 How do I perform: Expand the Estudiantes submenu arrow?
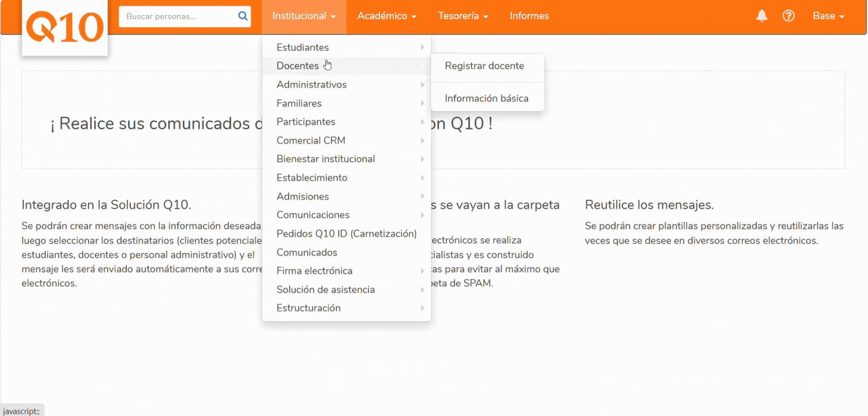(x=422, y=47)
